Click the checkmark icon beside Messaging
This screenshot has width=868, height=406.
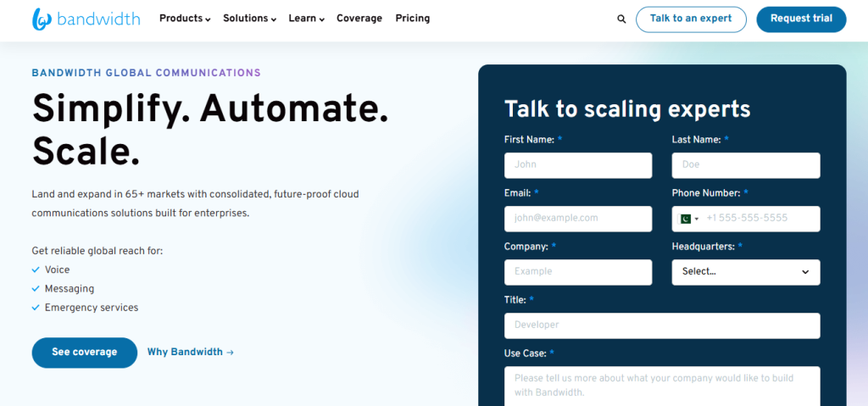point(36,289)
